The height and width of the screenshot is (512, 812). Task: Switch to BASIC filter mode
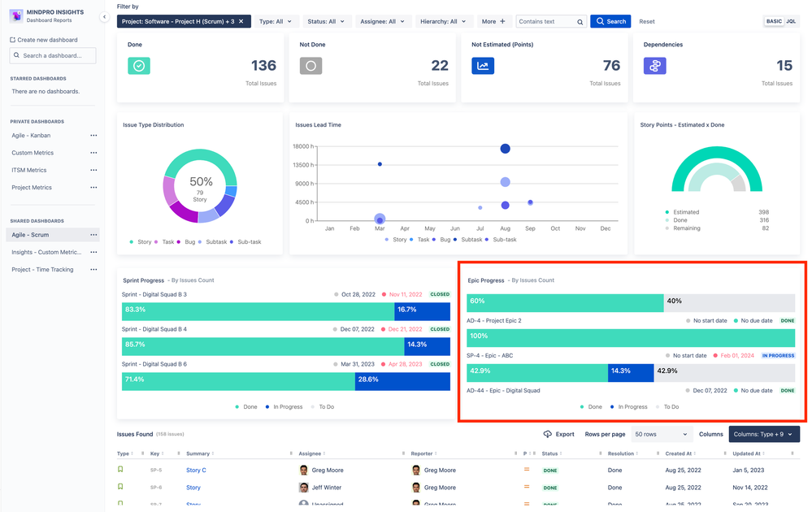click(774, 21)
